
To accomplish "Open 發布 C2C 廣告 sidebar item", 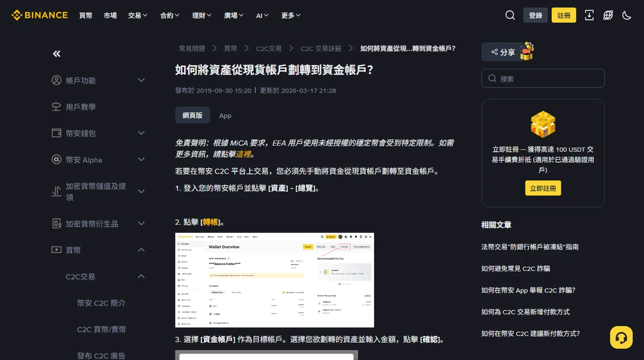I will (101, 356).
